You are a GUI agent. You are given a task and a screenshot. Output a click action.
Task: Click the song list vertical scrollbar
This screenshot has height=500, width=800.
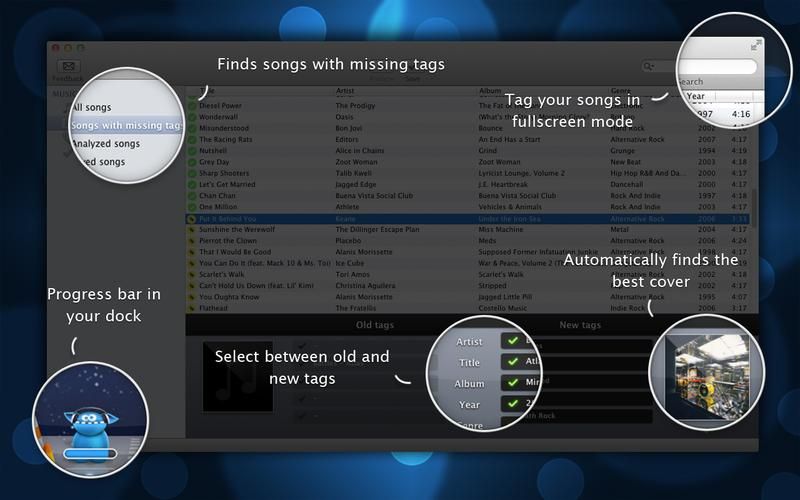click(x=754, y=208)
